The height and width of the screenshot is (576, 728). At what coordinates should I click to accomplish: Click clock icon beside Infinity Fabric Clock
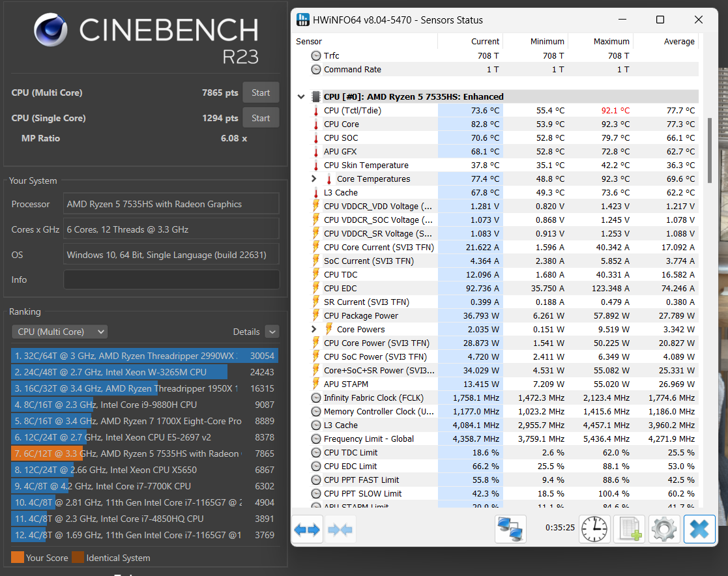point(316,397)
